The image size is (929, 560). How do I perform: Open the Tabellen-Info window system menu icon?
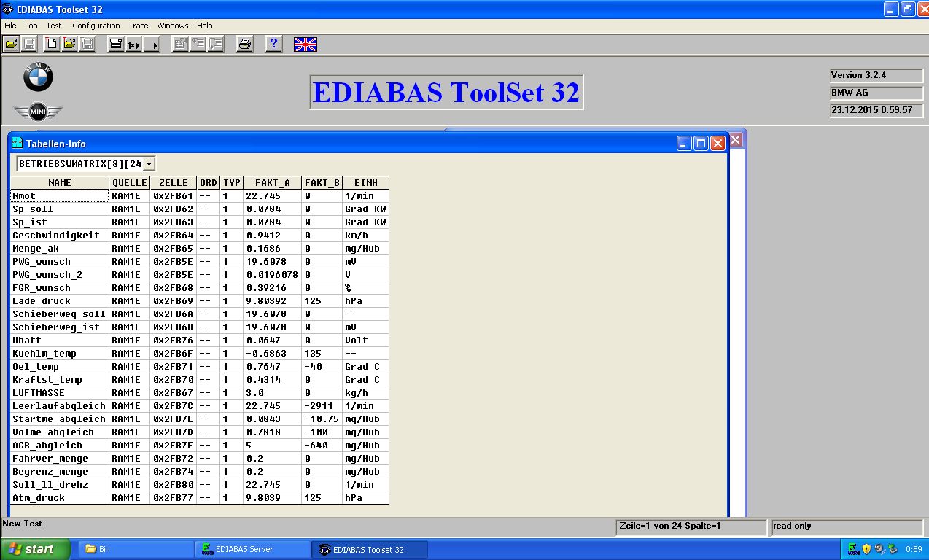(18, 144)
